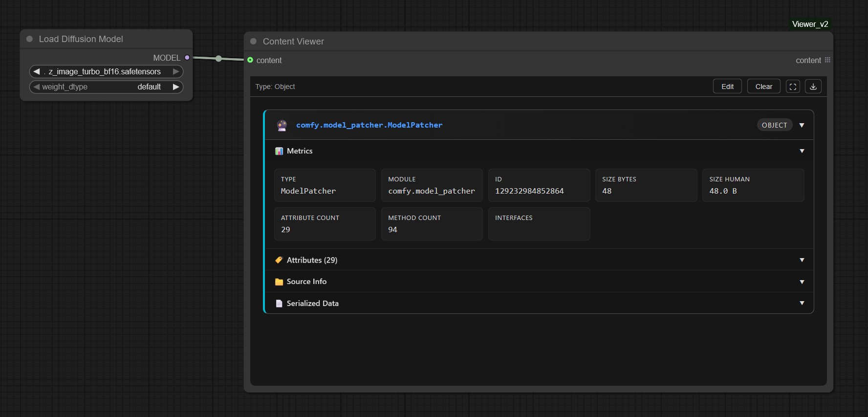
Task: Click the SIZE HUMAN 48.0 B metric card
Action: tap(753, 185)
